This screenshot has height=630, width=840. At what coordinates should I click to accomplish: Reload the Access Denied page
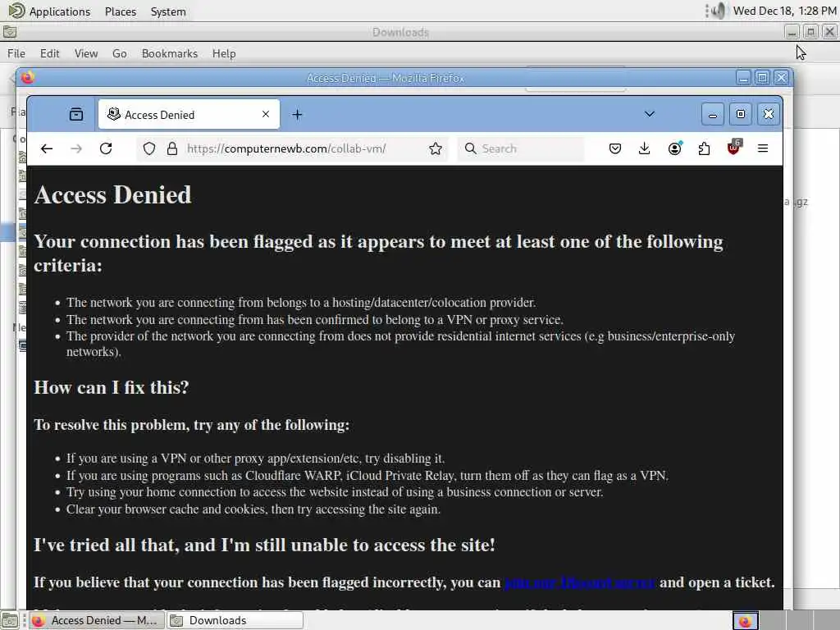pos(106,148)
